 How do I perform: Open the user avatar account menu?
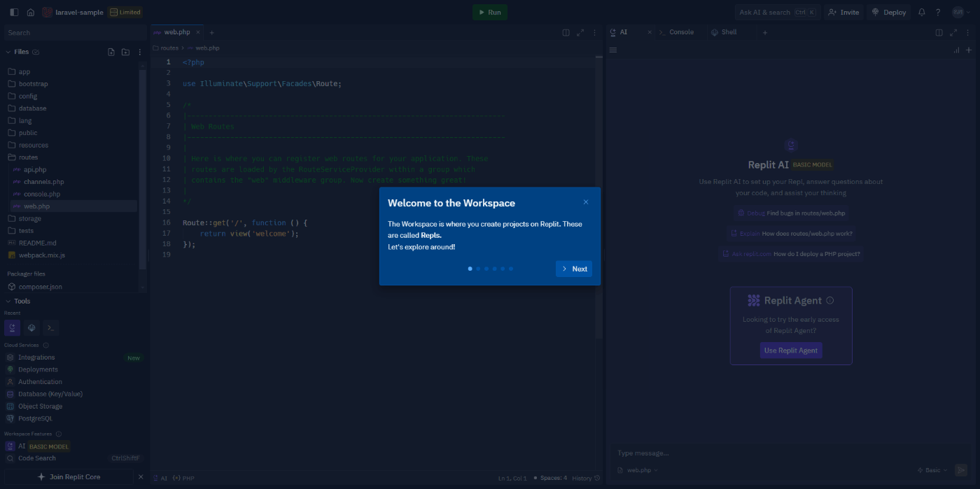tap(960, 12)
